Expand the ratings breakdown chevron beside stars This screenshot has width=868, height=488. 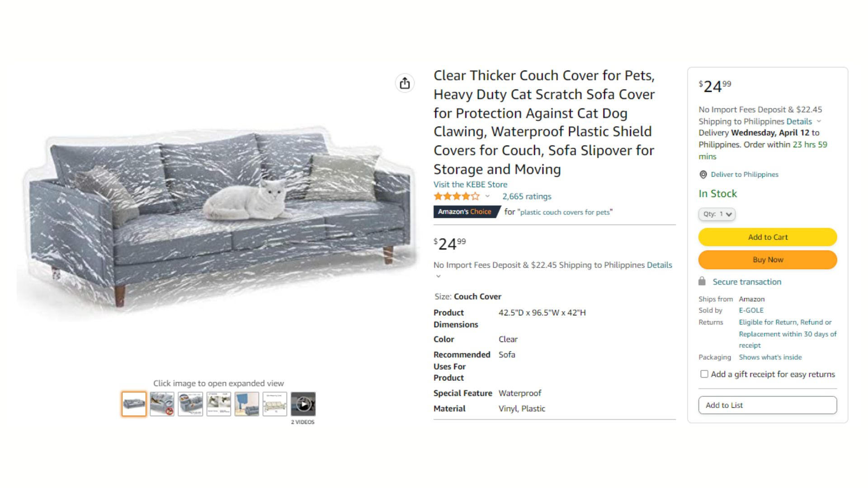[x=487, y=196]
